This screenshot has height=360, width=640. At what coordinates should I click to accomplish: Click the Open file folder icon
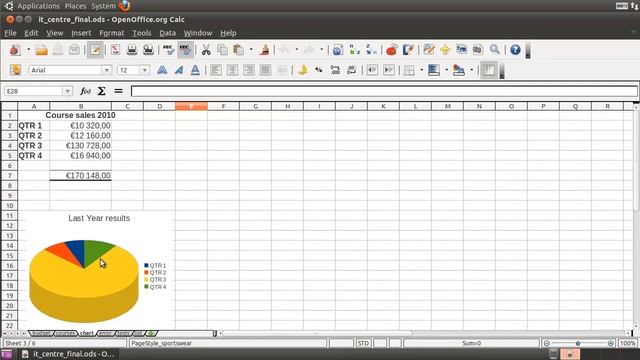(x=41, y=50)
